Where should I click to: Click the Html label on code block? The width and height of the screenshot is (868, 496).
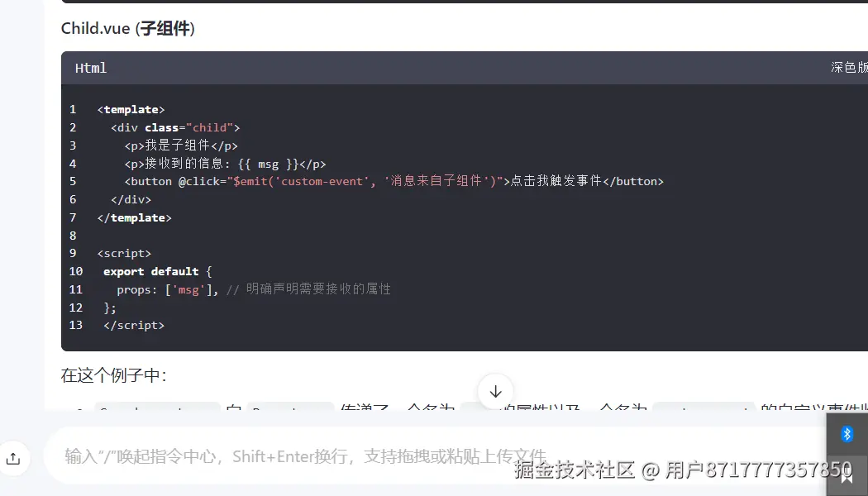point(91,68)
